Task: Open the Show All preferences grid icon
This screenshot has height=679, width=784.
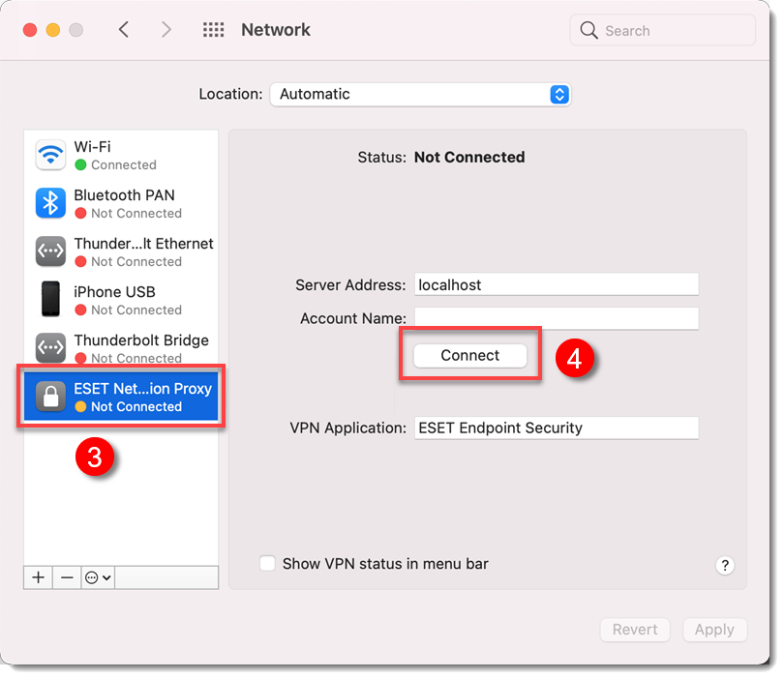Action: click(x=213, y=29)
